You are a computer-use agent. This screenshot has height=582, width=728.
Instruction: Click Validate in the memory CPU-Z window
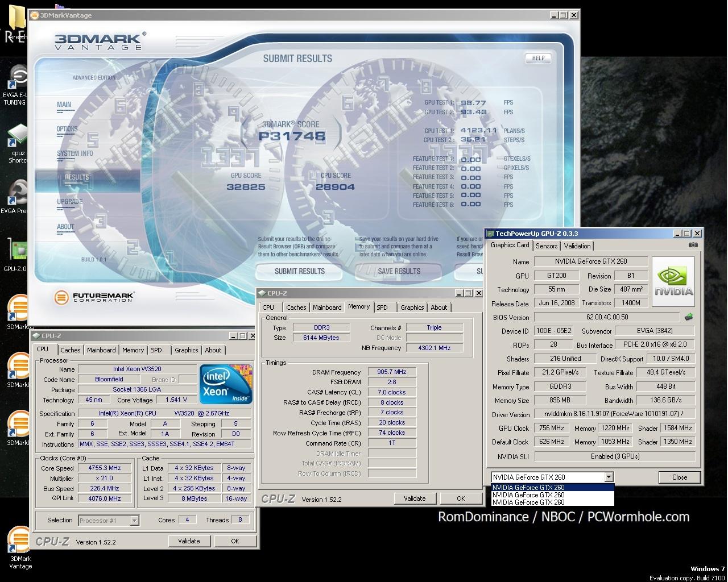click(415, 498)
